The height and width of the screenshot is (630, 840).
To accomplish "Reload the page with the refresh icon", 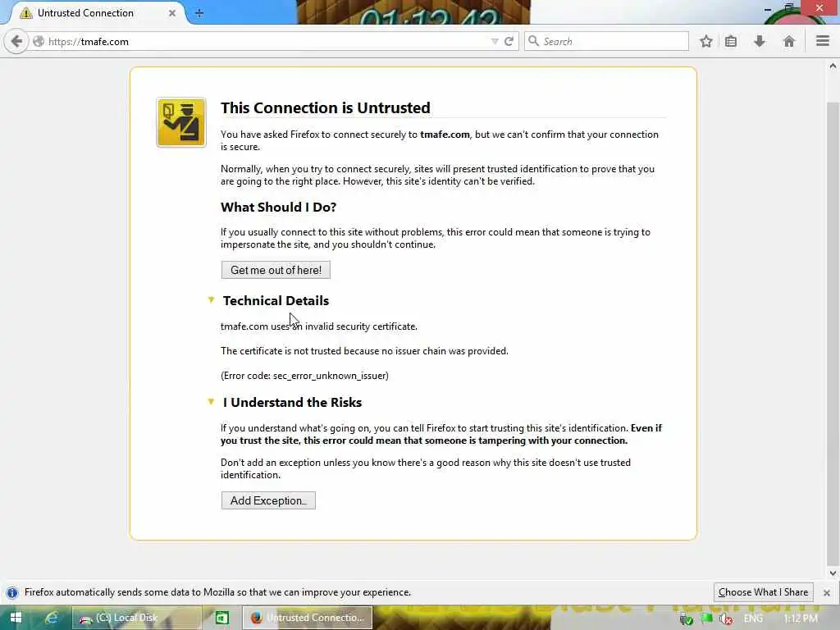I will coord(509,41).
